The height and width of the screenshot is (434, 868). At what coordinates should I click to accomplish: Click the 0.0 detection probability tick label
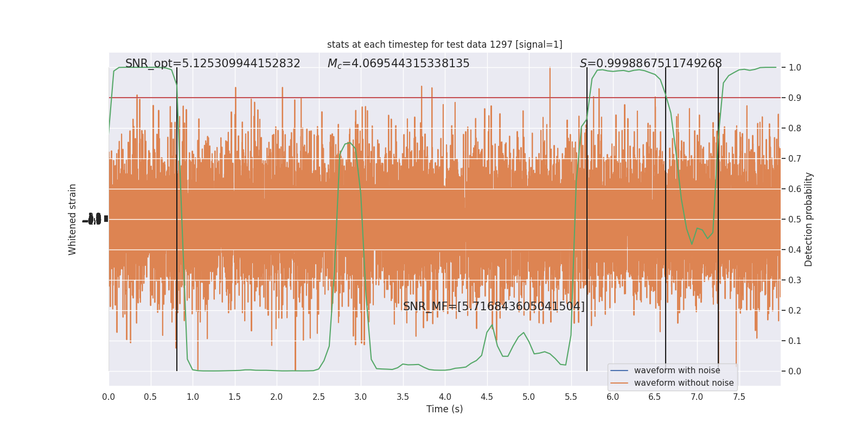795,372
